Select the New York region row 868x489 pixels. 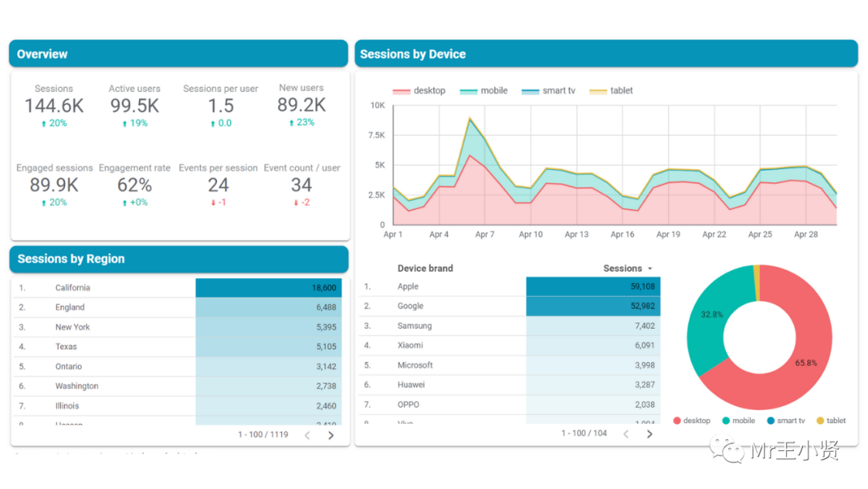[x=177, y=327]
